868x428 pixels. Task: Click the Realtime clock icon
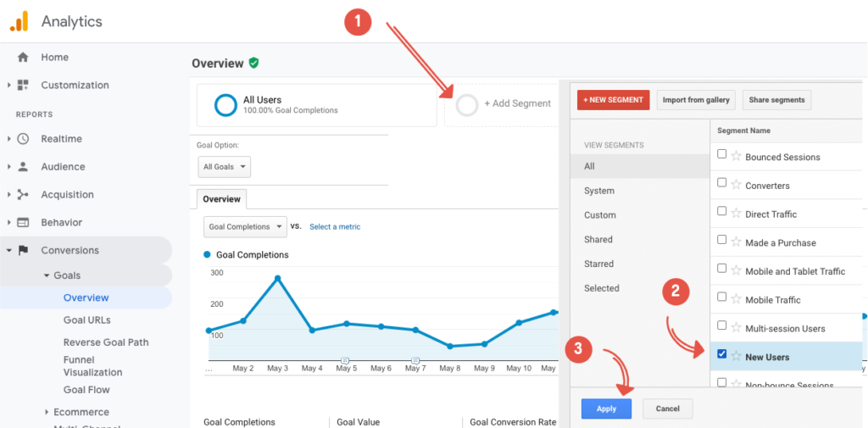click(x=23, y=139)
